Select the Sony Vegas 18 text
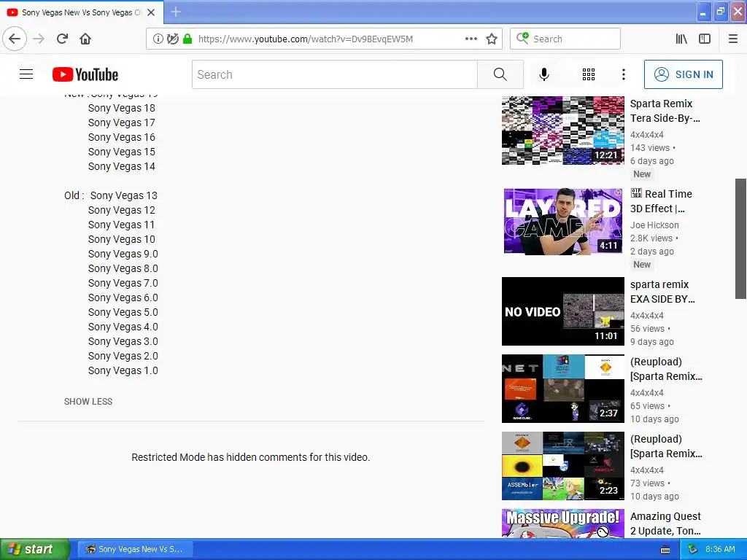The width and height of the screenshot is (747, 560). [x=122, y=108]
